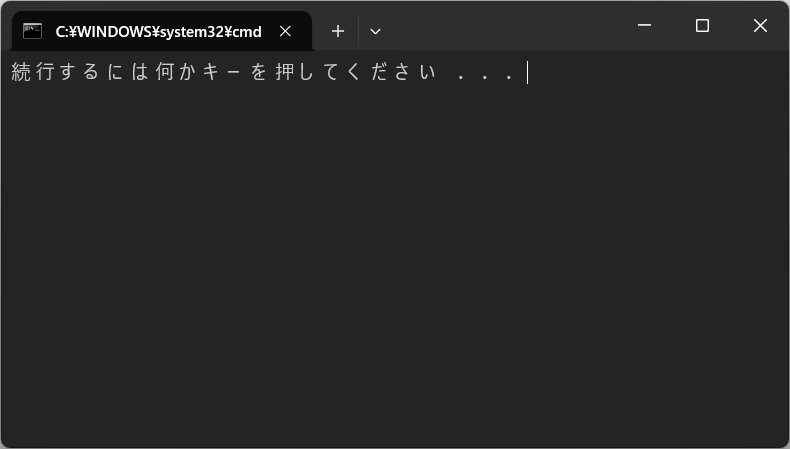Click the 何か characters in the prompt line
This screenshot has height=449, width=790.
coord(175,72)
